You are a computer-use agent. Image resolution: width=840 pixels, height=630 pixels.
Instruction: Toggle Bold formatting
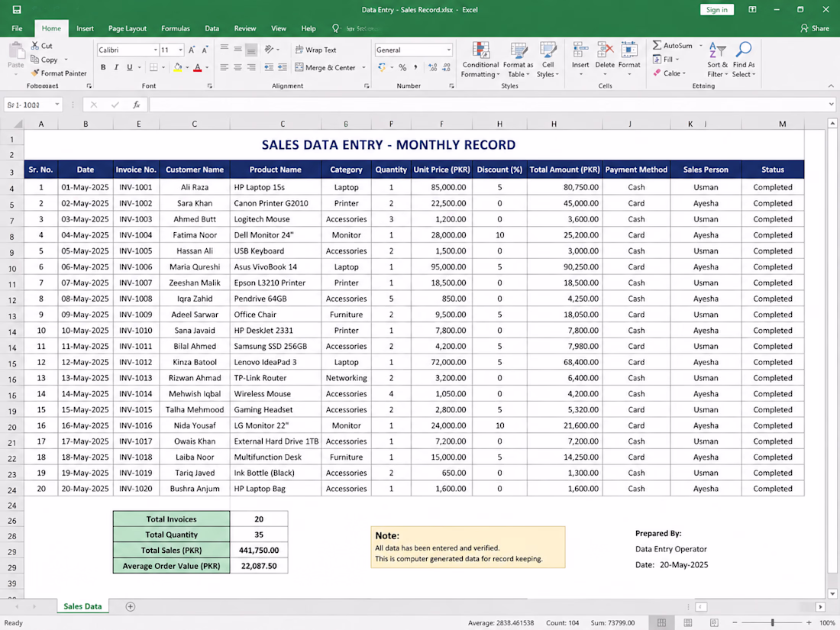tap(103, 67)
